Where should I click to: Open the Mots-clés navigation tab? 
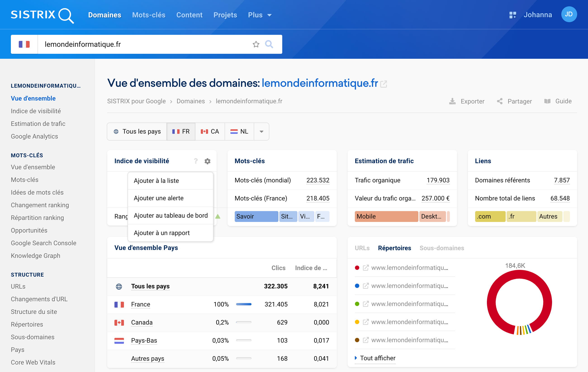[x=149, y=15]
